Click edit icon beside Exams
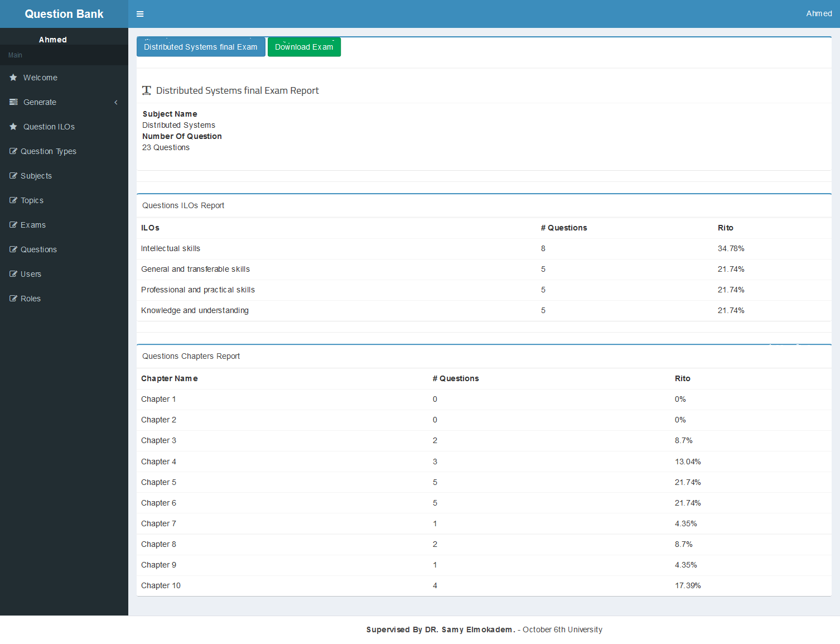 (13, 225)
